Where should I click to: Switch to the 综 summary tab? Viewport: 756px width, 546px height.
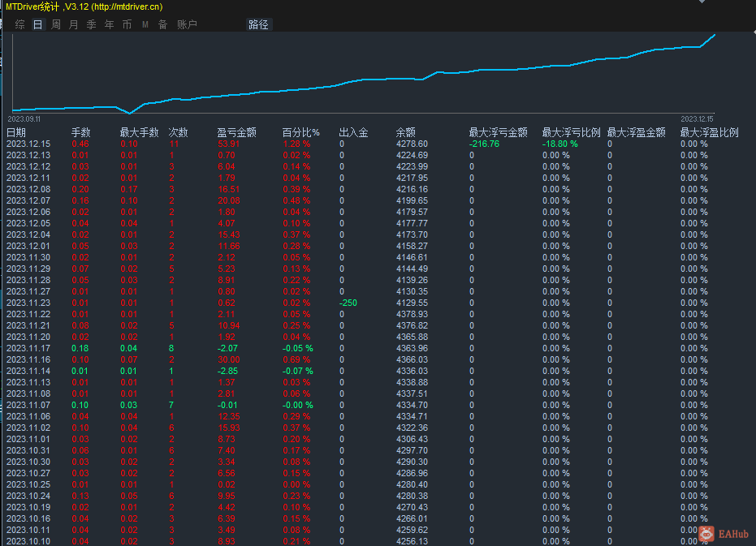pyautogui.click(x=19, y=24)
